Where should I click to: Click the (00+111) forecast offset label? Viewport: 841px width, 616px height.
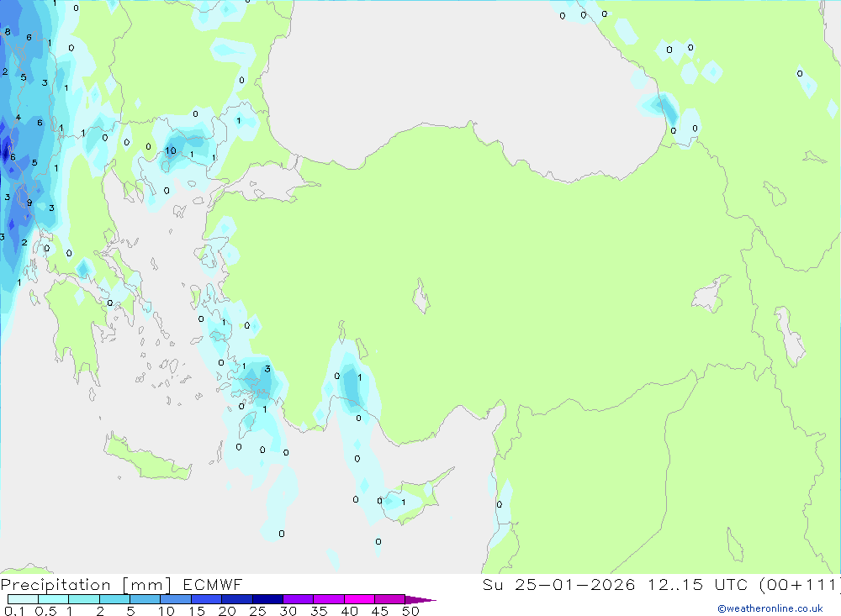click(799, 584)
